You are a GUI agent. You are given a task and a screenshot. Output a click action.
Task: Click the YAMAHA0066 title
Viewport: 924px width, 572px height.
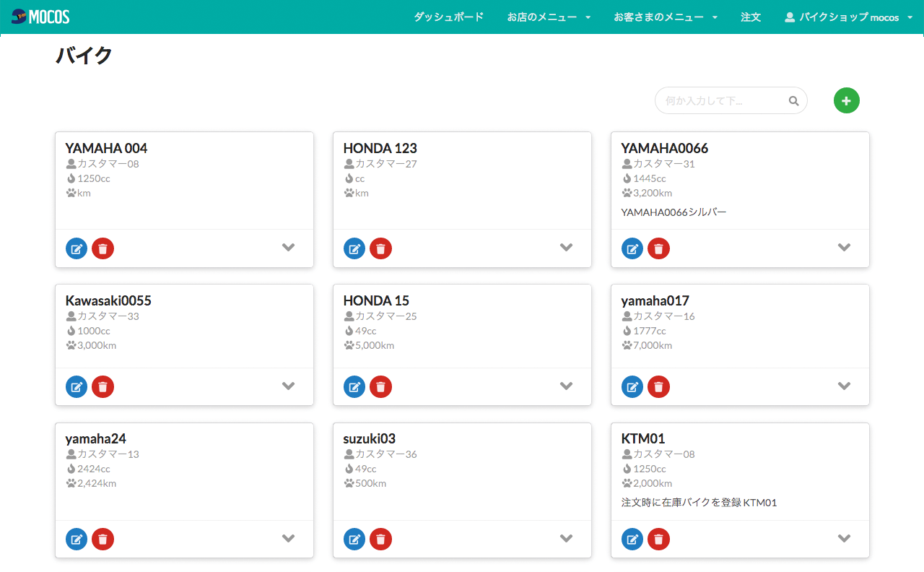point(665,148)
